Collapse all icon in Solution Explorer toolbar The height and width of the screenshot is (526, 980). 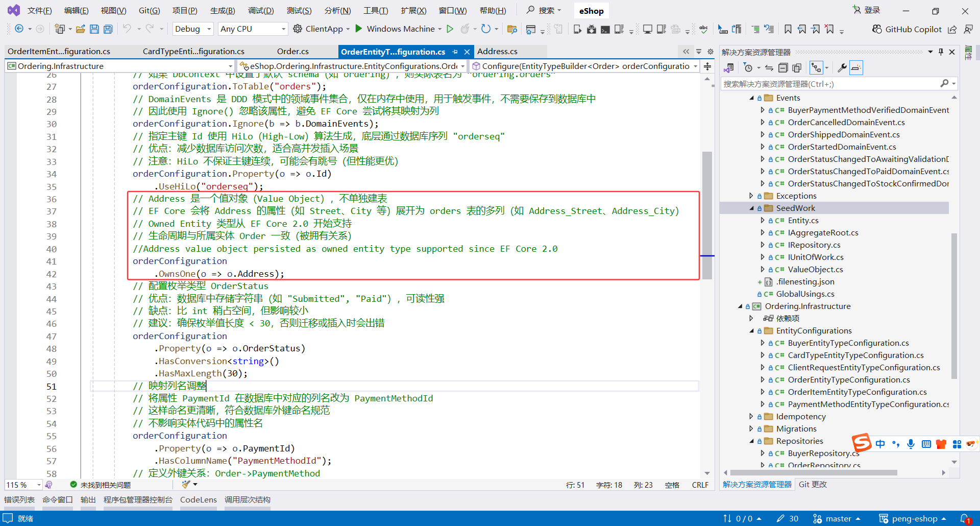[783, 67]
